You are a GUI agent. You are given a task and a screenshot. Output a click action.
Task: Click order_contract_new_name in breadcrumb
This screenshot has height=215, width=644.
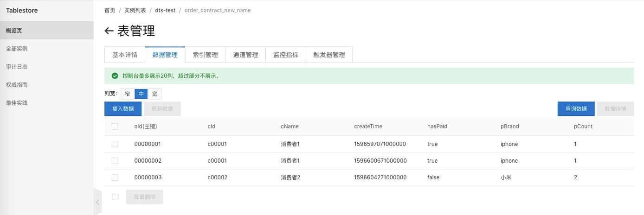218,10
